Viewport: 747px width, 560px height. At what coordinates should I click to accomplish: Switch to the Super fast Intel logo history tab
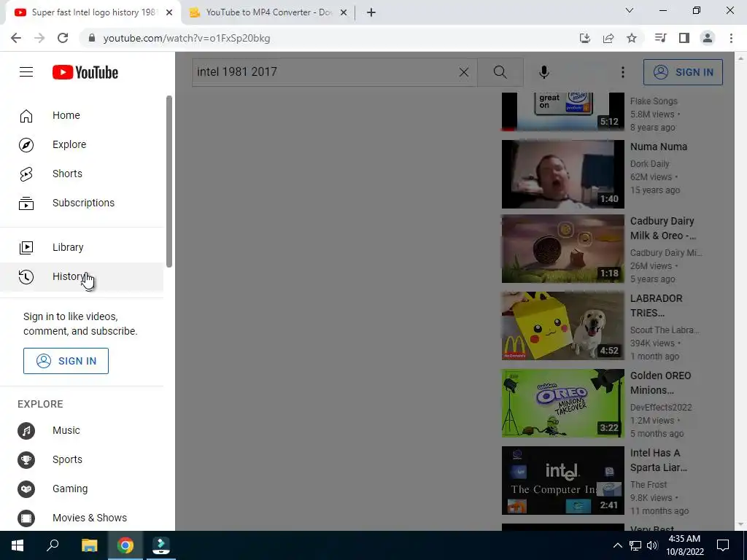tap(93, 12)
